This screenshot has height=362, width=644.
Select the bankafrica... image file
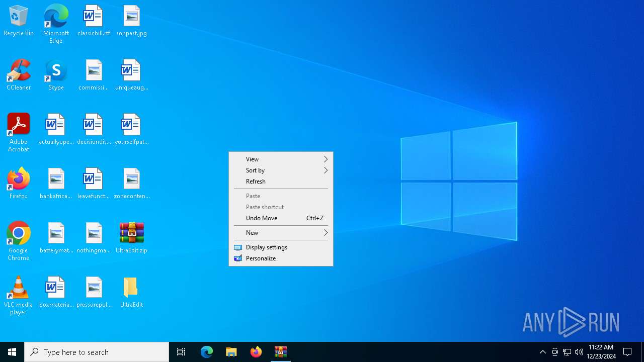(56, 184)
